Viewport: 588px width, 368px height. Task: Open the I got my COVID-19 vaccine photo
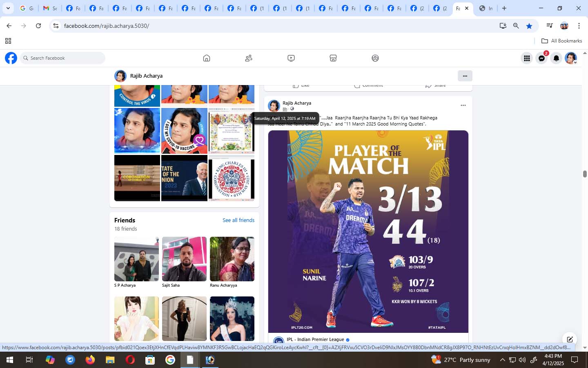184,131
